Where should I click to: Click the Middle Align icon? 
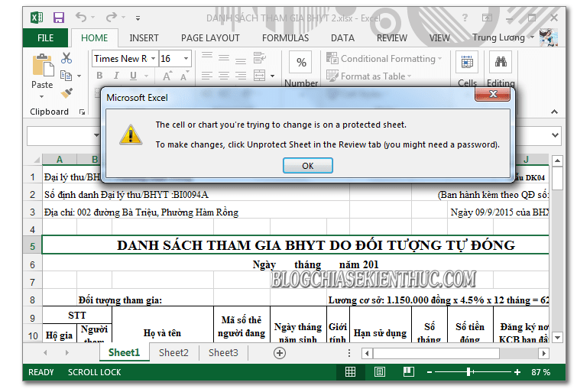coord(224,57)
